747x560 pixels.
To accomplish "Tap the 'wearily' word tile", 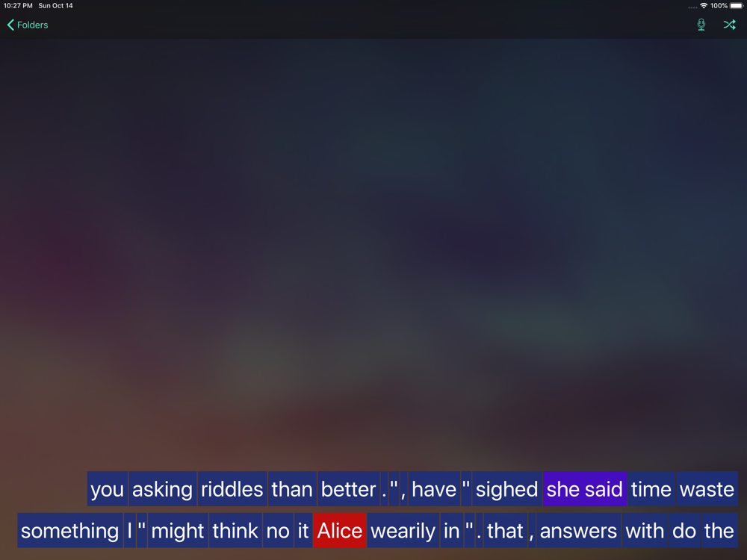I will 403,530.
